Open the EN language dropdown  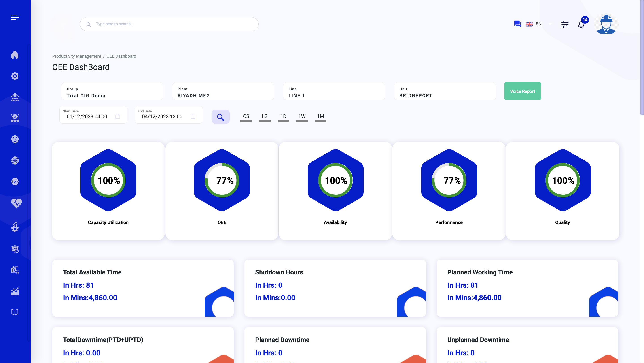539,24
